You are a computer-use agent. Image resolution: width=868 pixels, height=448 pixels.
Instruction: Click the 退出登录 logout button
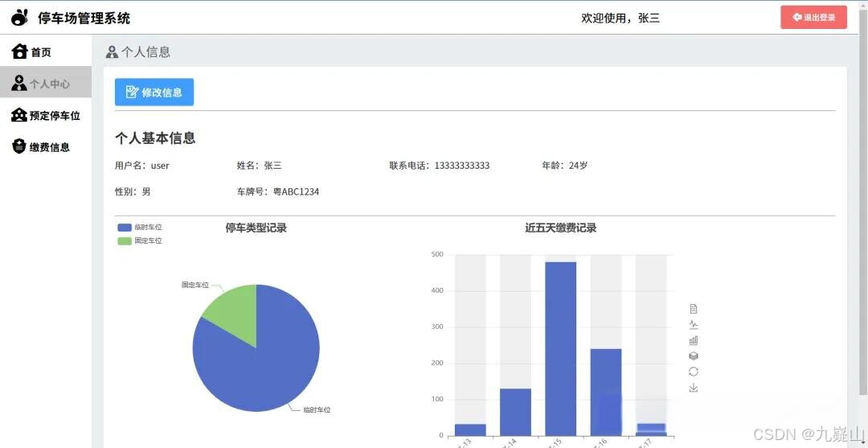pyautogui.click(x=813, y=17)
